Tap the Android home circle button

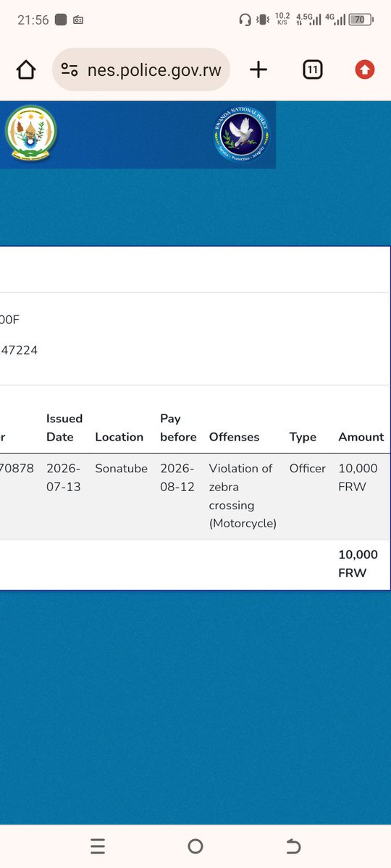195,846
